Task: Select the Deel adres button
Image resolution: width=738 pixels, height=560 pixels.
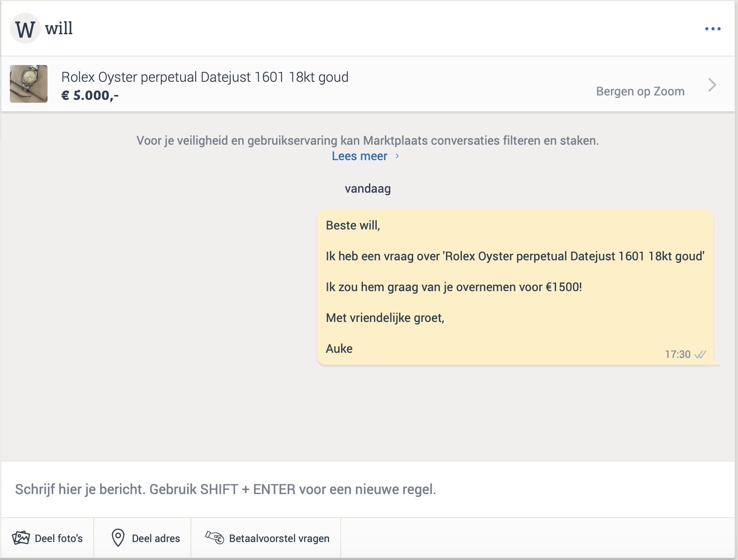Action: click(143, 538)
